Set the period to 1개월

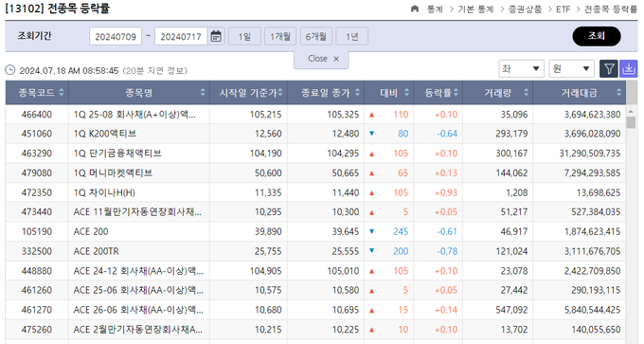pyautogui.click(x=280, y=37)
